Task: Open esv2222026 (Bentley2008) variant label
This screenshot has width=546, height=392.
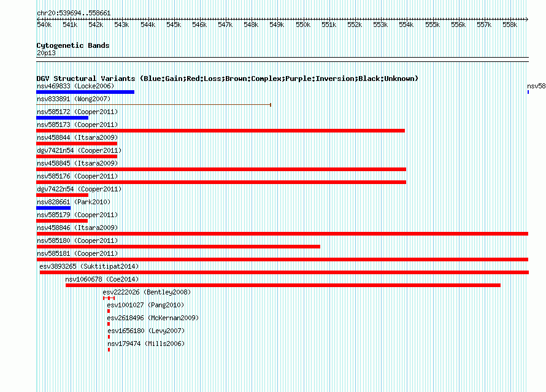Action: [147, 292]
